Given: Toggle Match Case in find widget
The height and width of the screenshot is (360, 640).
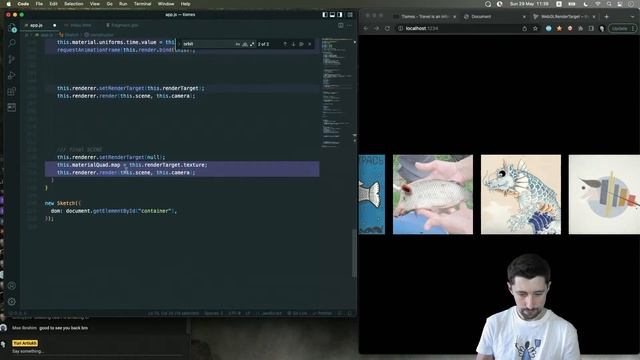Looking at the screenshot, I should (238, 44).
